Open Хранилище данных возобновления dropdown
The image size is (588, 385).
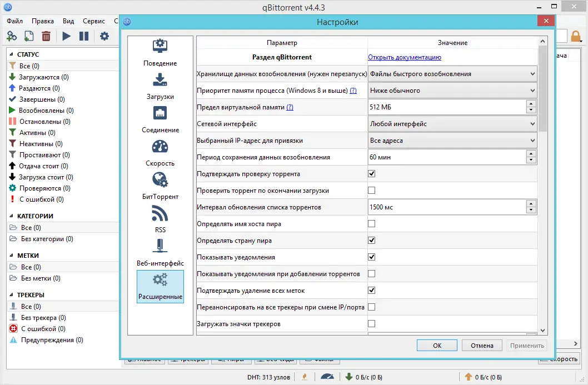click(452, 74)
